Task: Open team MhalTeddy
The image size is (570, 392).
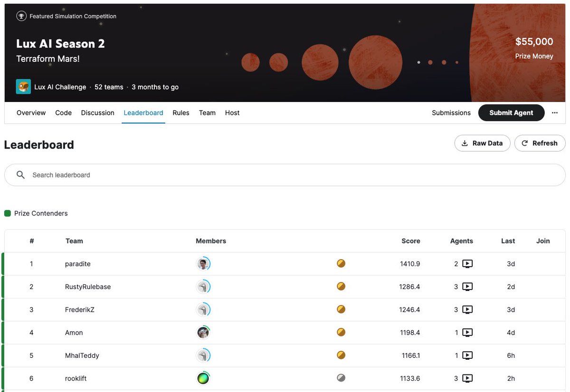Action: [82, 355]
